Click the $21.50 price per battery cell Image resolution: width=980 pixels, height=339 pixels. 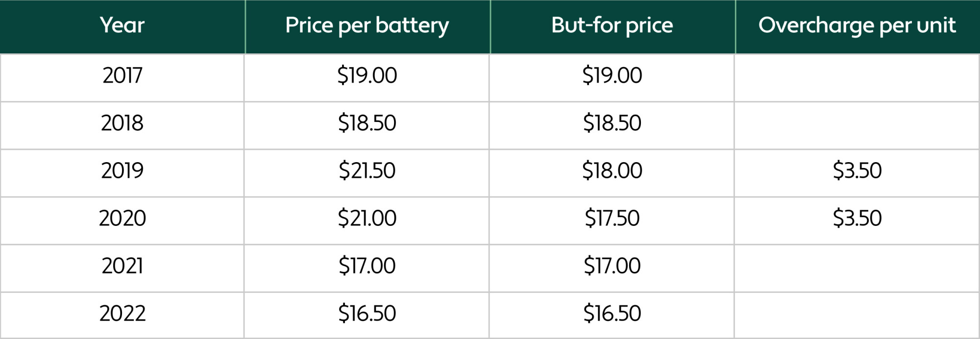click(x=367, y=170)
